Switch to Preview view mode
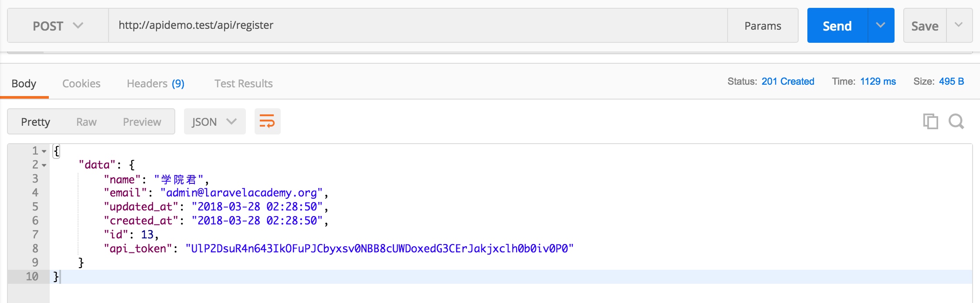 point(142,122)
